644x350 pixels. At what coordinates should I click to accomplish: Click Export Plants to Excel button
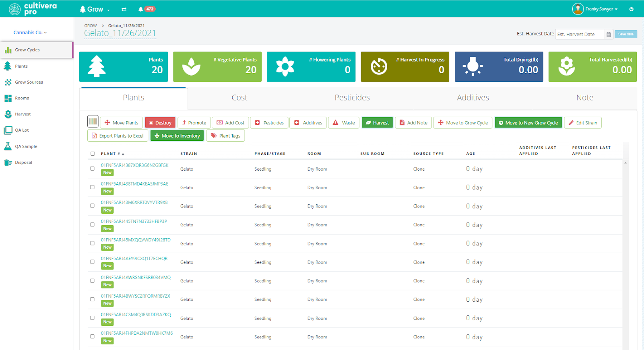[x=118, y=136]
